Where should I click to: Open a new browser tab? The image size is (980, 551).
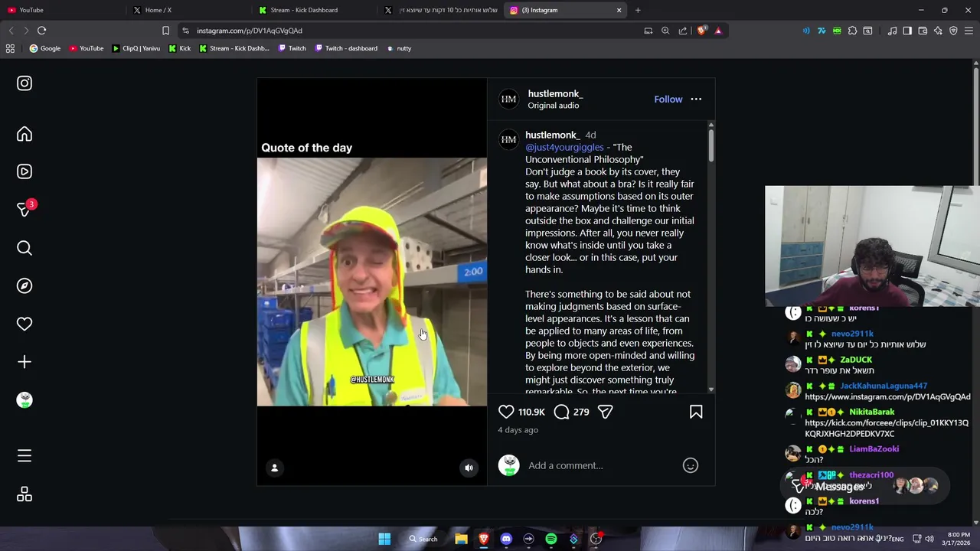(x=638, y=10)
